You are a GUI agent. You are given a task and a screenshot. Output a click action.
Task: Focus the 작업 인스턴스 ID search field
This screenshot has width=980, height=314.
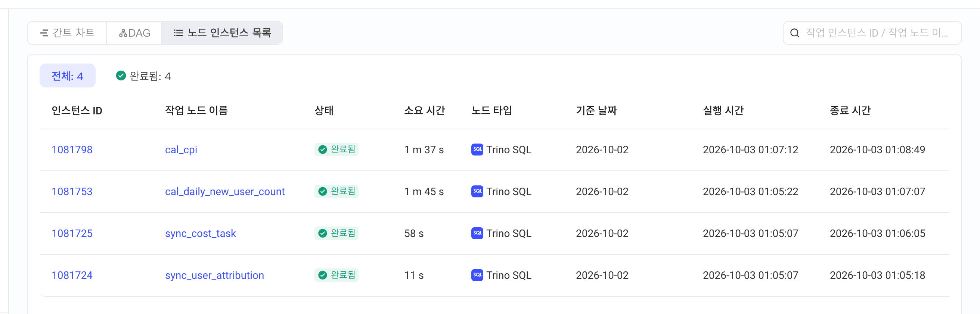(x=872, y=33)
